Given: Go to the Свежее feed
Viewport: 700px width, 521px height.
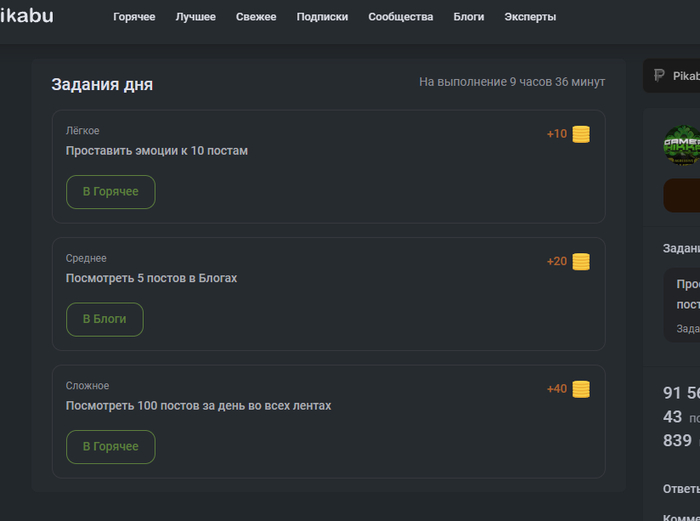Looking at the screenshot, I should point(256,17).
